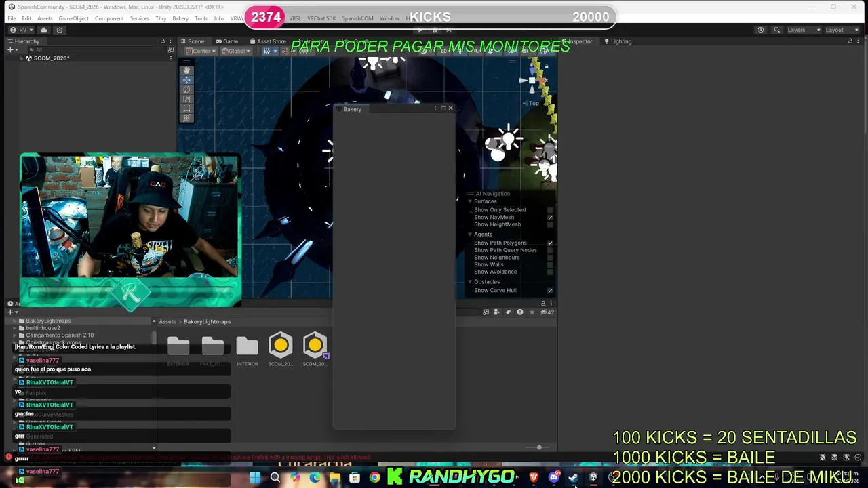Open the global search magnifier icon
Viewport: 868px width, 488px height.
(x=776, y=30)
